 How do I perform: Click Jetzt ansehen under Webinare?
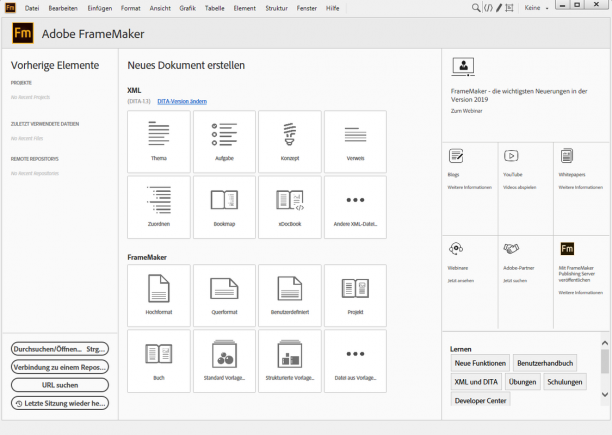(x=461, y=281)
